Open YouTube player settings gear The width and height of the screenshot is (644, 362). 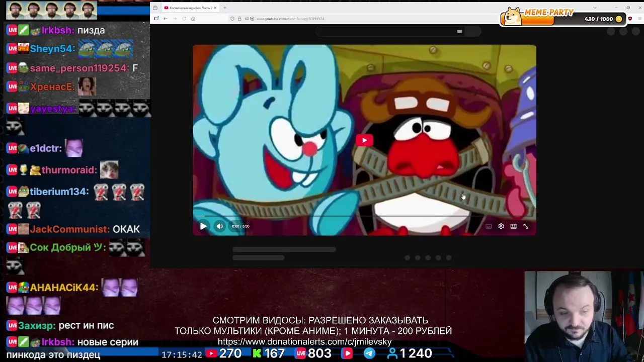tap(501, 226)
